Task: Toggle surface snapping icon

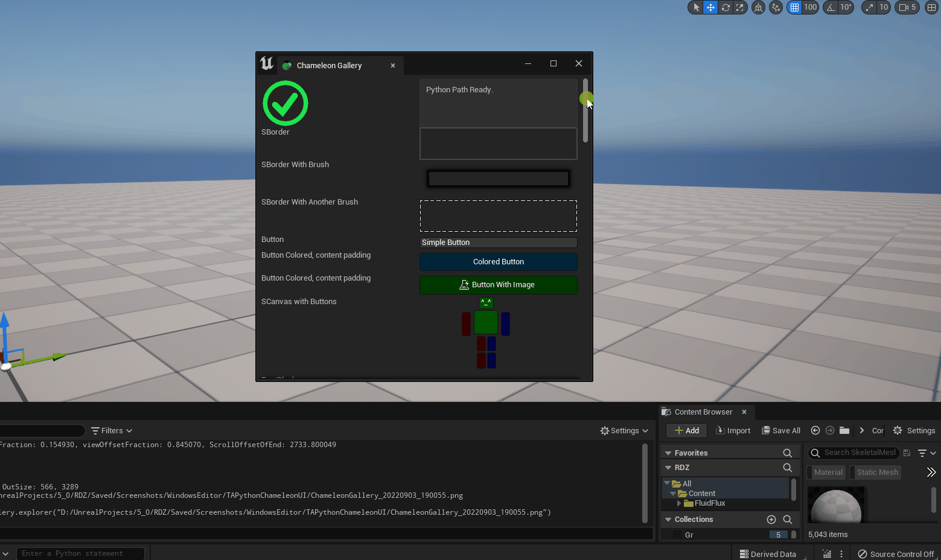Action: [776, 7]
